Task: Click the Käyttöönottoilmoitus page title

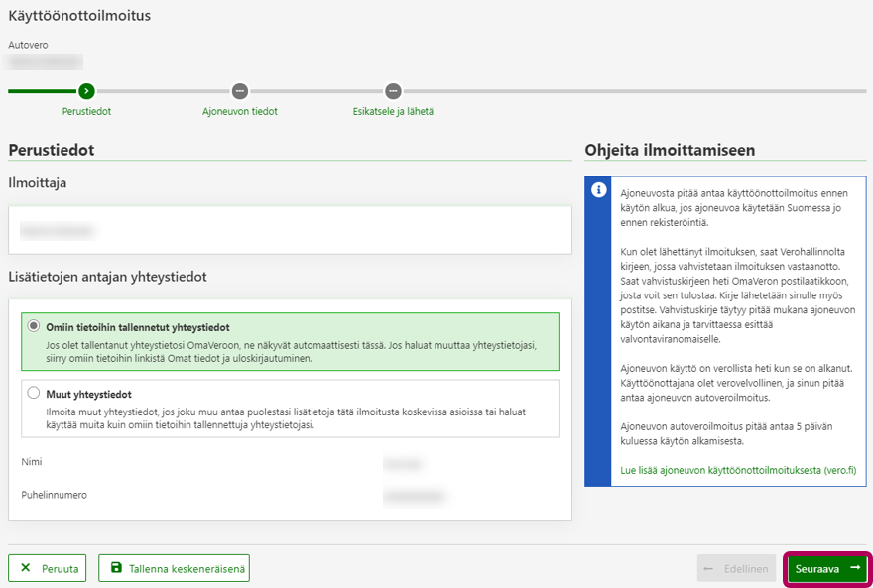Action: click(79, 16)
